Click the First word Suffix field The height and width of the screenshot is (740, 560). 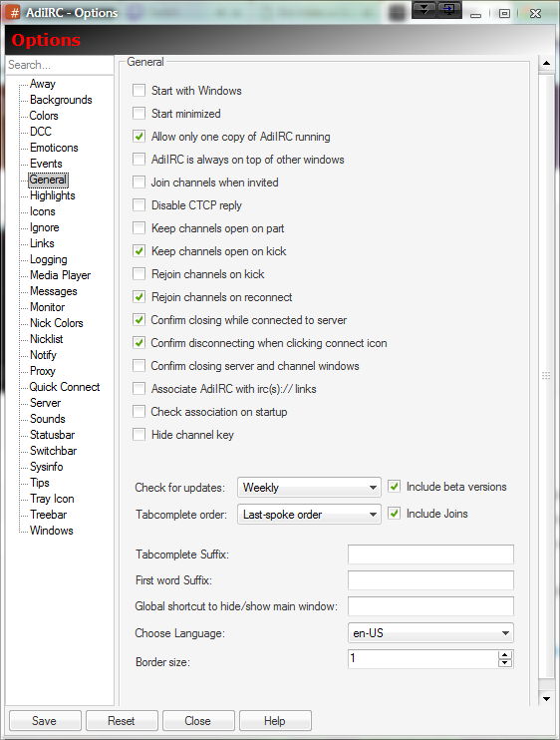tap(430, 580)
